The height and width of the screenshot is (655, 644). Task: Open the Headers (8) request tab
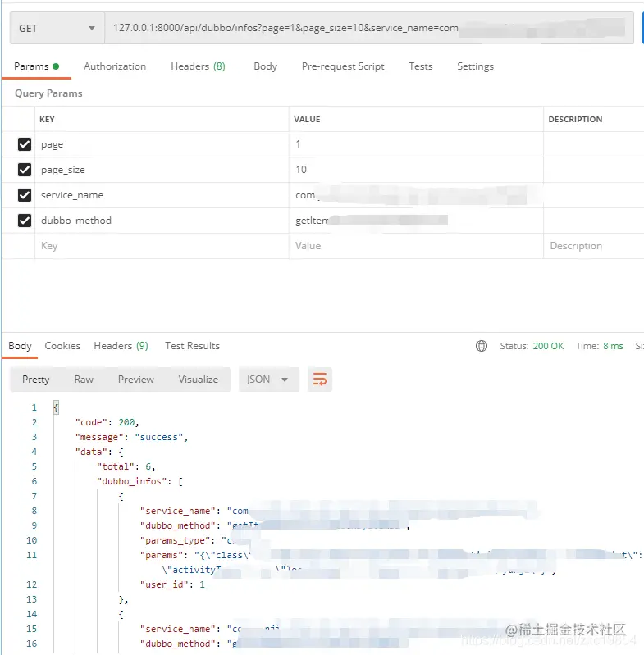198,66
